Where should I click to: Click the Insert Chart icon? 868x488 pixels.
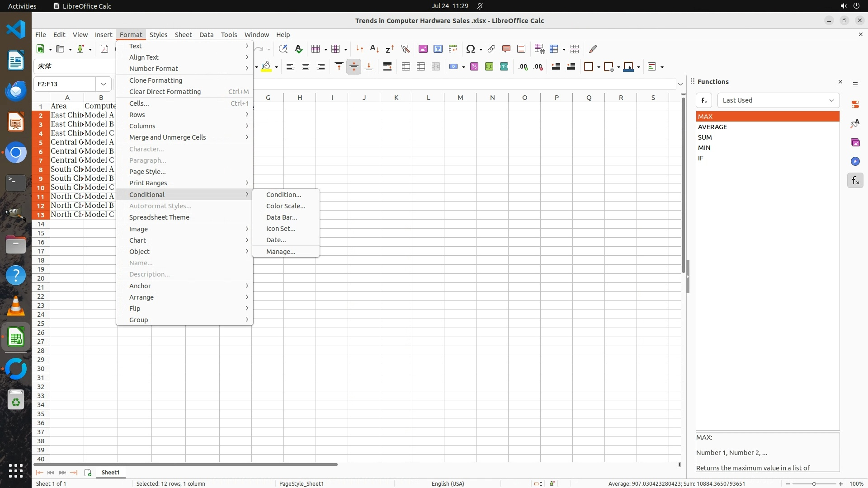point(438,49)
